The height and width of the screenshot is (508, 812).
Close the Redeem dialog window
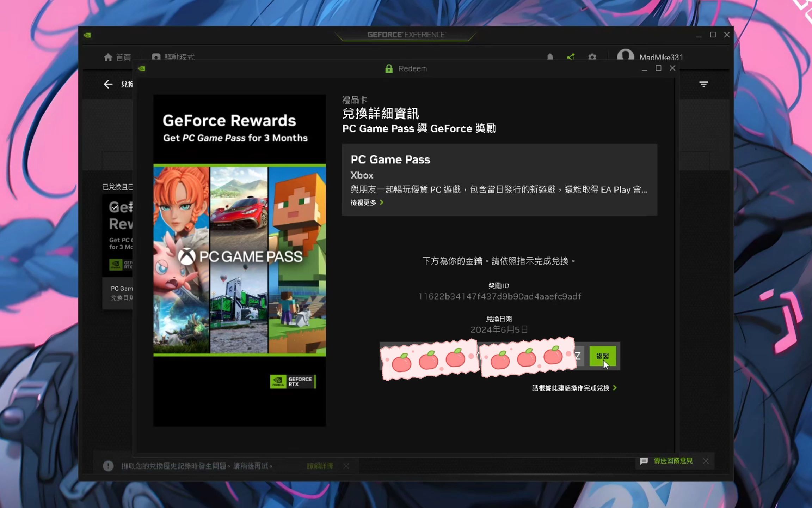(x=672, y=68)
